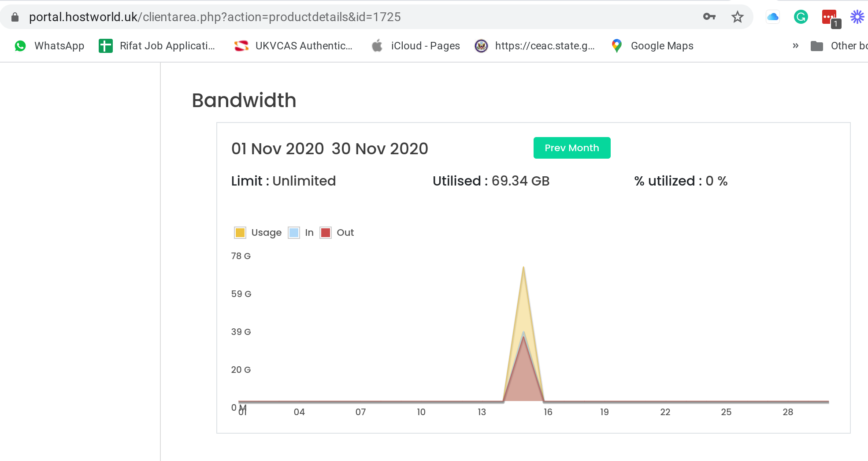Open the UKVCAS Authentication bookmark

(x=293, y=46)
